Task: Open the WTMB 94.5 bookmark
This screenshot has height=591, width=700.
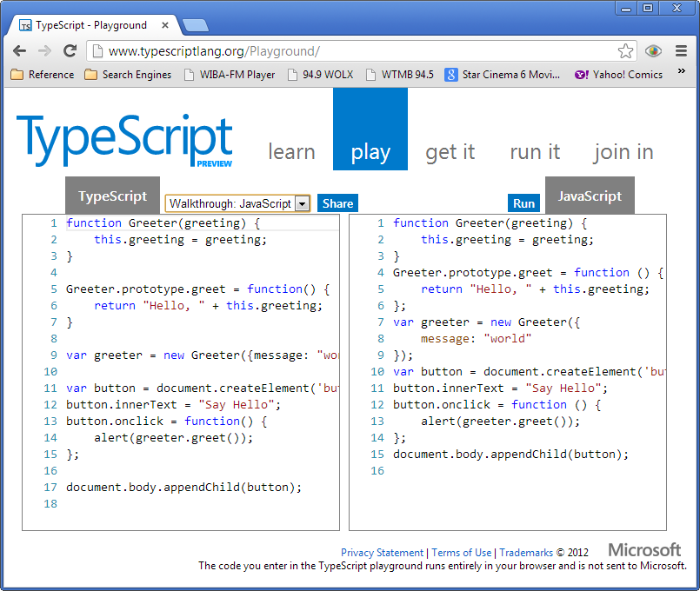Action: 399,75
